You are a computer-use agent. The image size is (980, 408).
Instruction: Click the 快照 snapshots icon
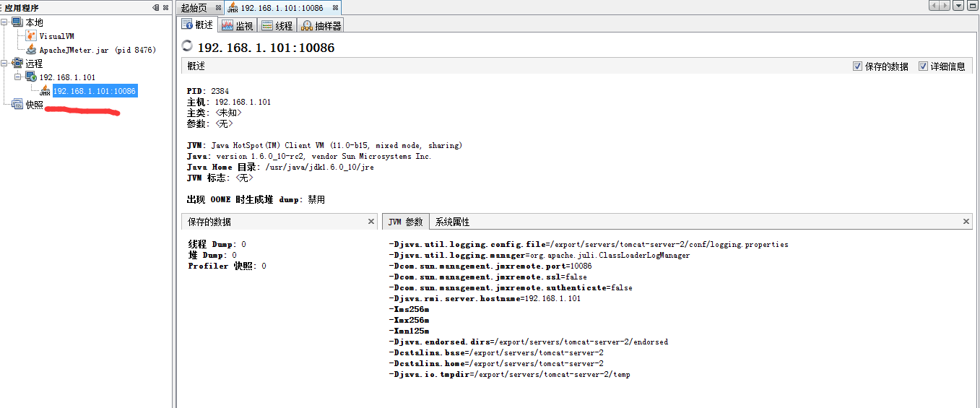click(x=17, y=105)
